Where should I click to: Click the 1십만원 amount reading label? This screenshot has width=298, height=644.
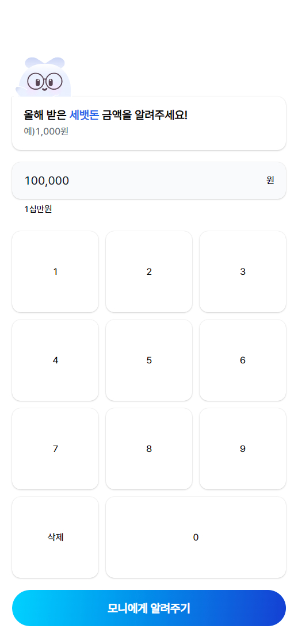pyautogui.click(x=38, y=209)
